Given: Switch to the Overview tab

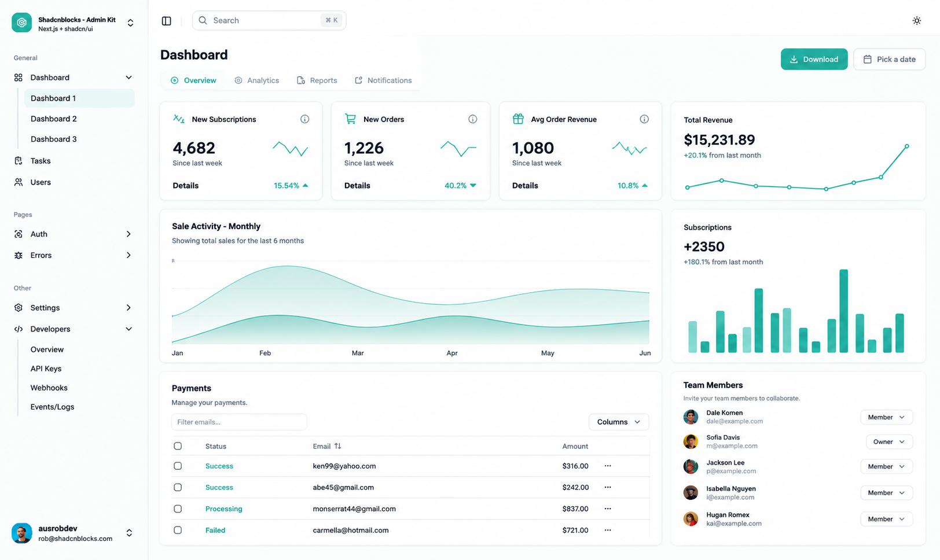Looking at the screenshot, I should [x=193, y=80].
